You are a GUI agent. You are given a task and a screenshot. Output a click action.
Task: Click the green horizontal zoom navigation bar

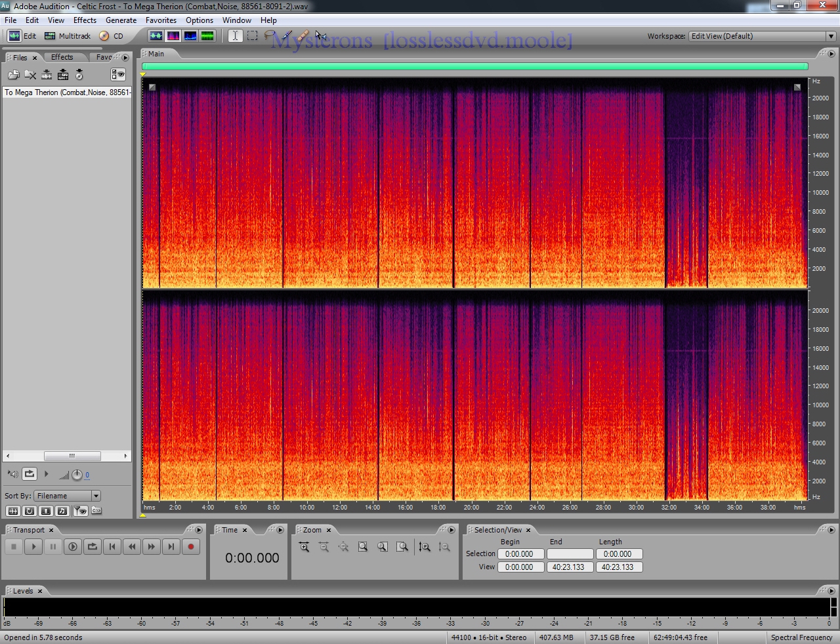475,66
